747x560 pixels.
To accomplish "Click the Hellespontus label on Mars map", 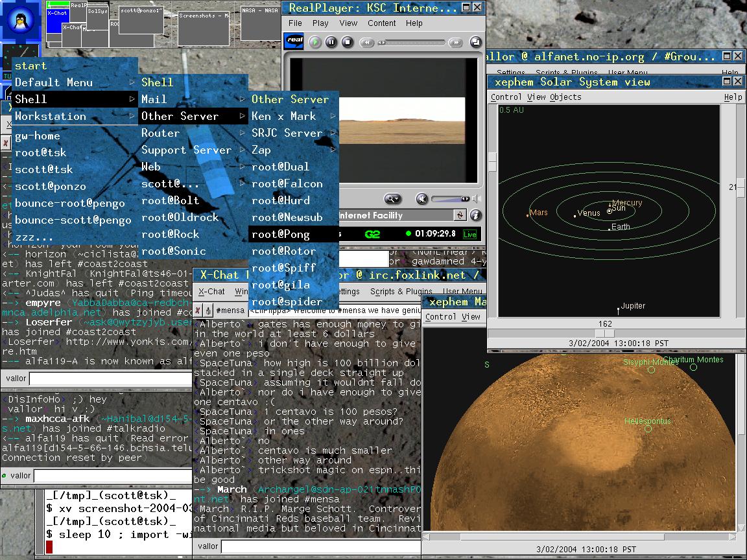I will pos(647,421).
